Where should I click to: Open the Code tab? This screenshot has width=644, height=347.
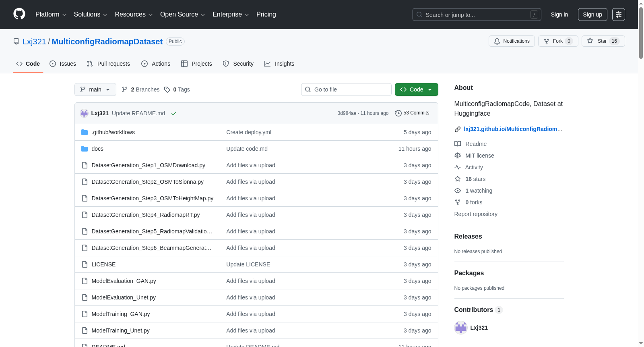click(28, 64)
